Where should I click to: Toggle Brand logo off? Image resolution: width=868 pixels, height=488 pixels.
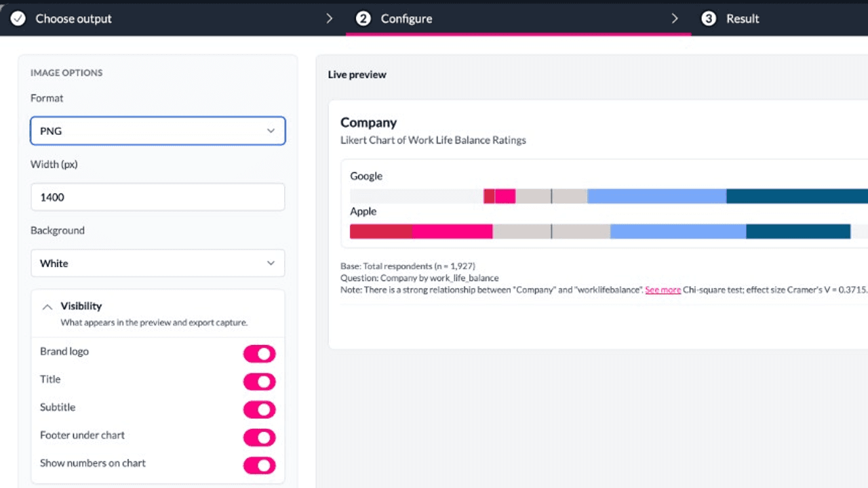[x=260, y=354]
